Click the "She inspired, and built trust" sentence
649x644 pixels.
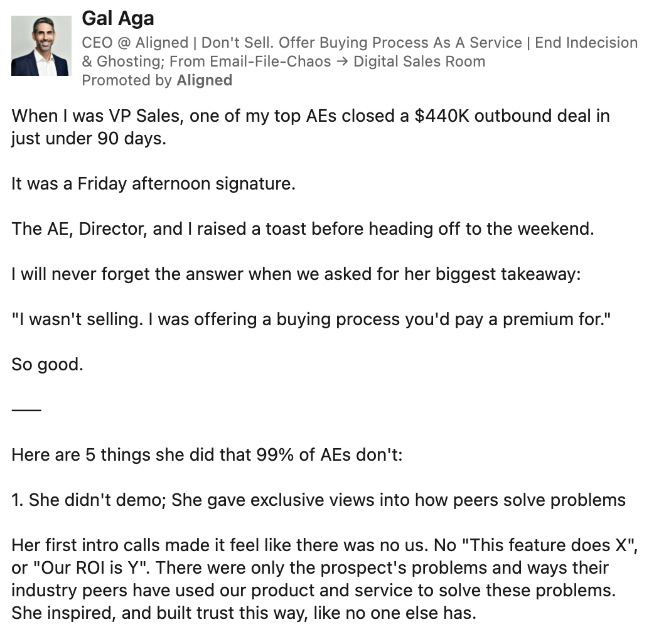coord(244,613)
